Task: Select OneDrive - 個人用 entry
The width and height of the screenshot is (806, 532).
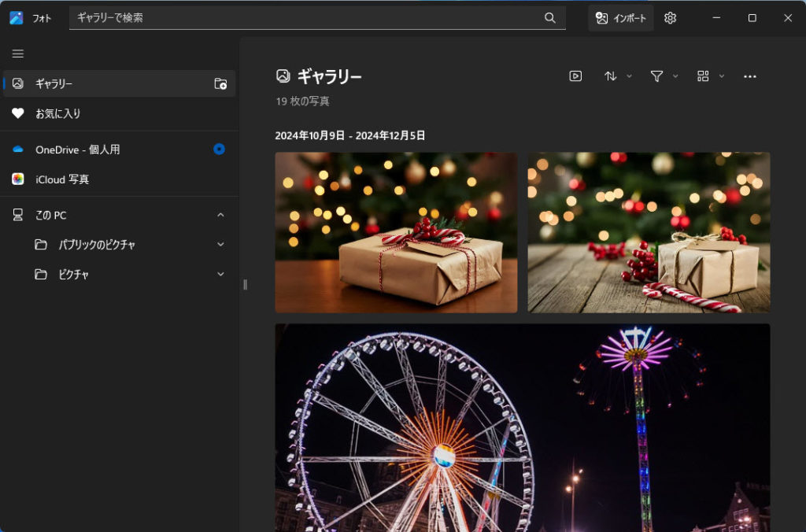Action: [x=77, y=150]
